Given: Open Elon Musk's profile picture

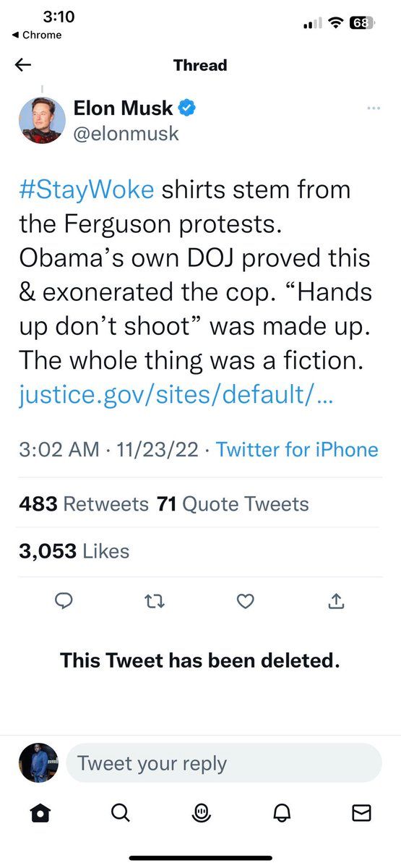Looking at the screenshot, I should (x=42, y=120).
